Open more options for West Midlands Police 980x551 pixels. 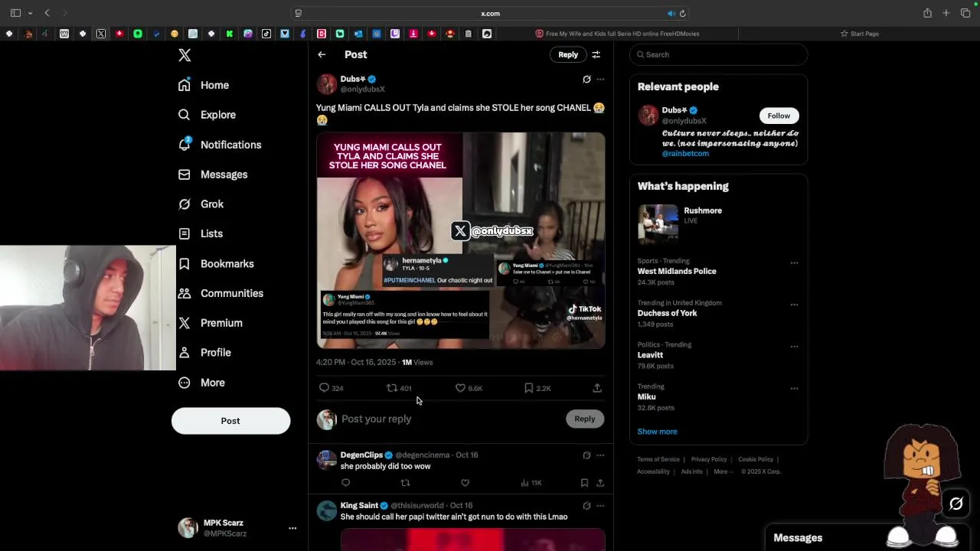tap(794, 262)
